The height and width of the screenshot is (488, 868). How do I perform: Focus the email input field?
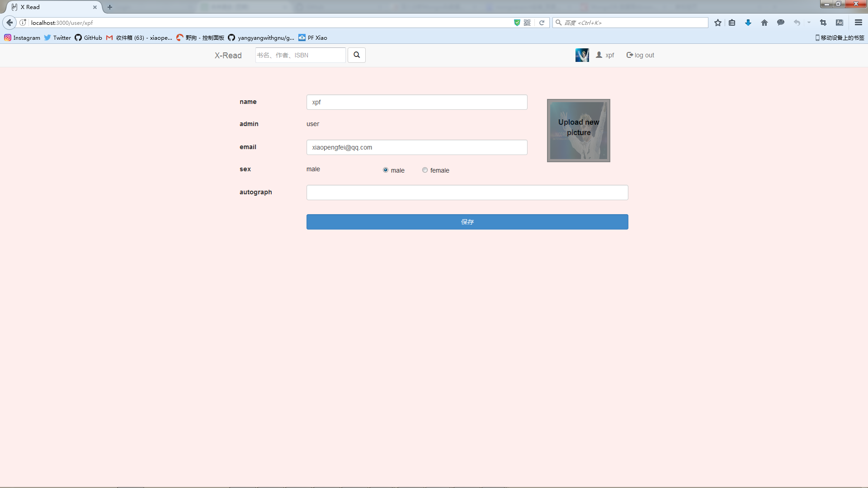[x=417, y=147]
